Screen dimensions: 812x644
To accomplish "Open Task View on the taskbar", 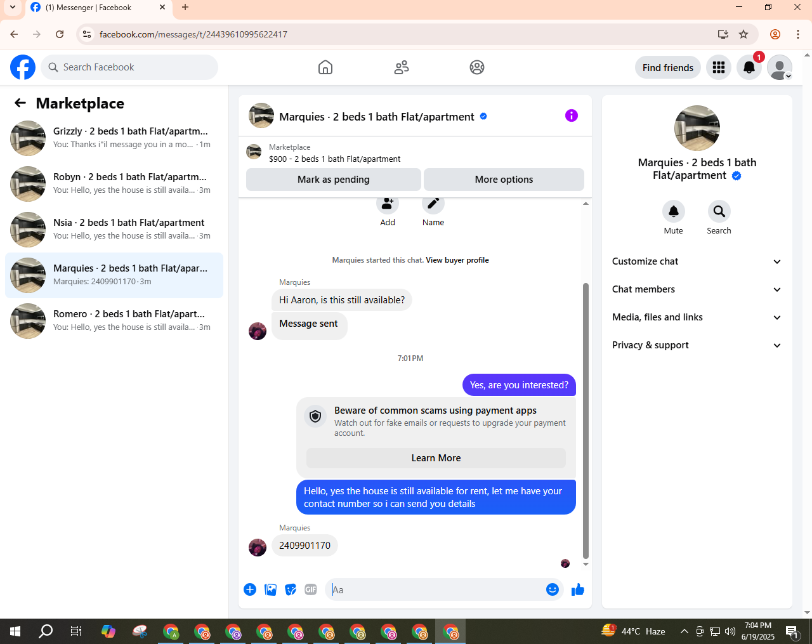I will tap(76, 631).
